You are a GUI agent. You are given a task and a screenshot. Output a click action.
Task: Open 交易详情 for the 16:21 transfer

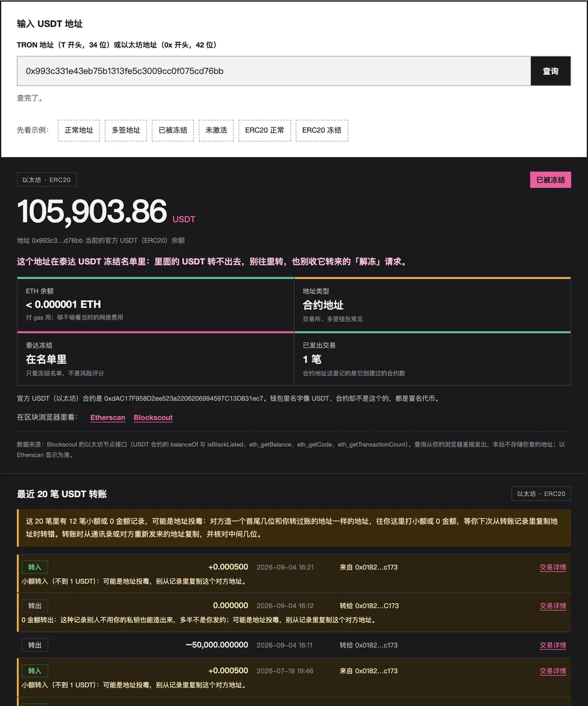click(x=553, y=567)
